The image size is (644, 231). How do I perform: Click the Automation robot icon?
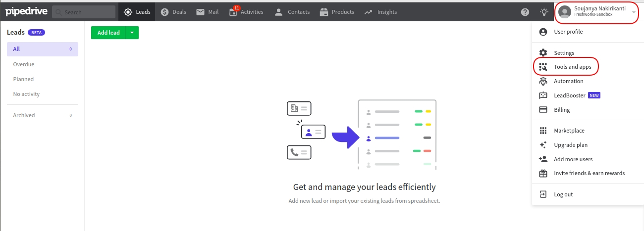(543, 81)
